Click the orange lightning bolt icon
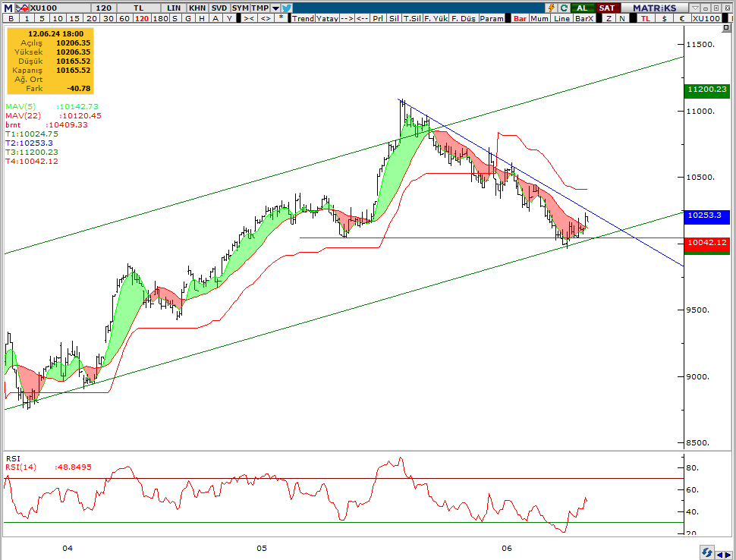736x560 pixels. click(x=551, y=8)
